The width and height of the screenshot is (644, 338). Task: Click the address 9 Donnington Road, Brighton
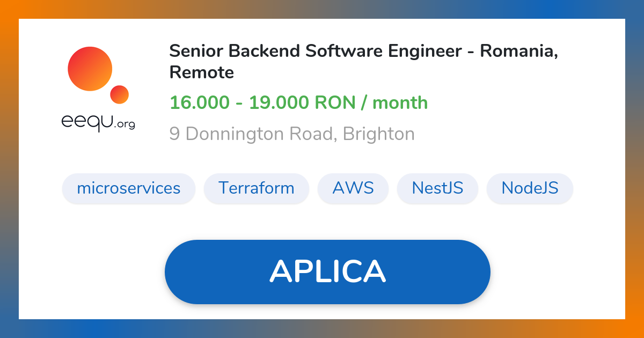point(292,133)
